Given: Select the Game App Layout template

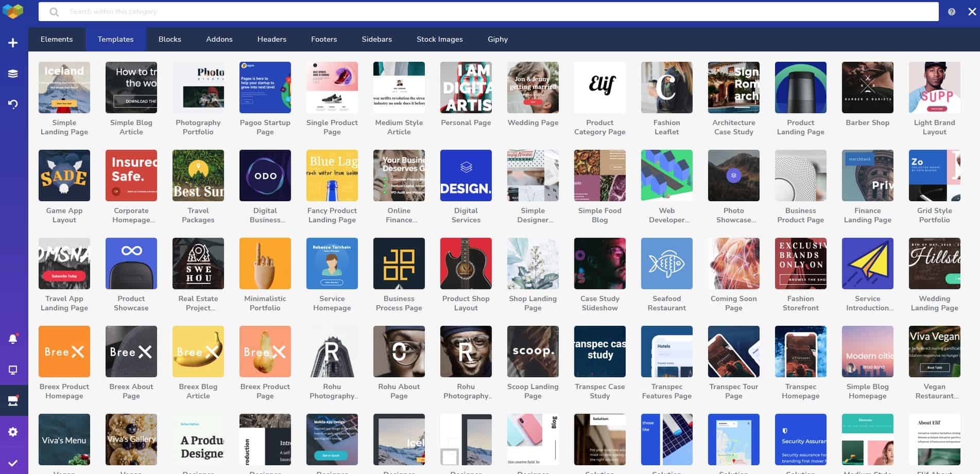Looking at the screenshot, I should (x=64, y=175).
